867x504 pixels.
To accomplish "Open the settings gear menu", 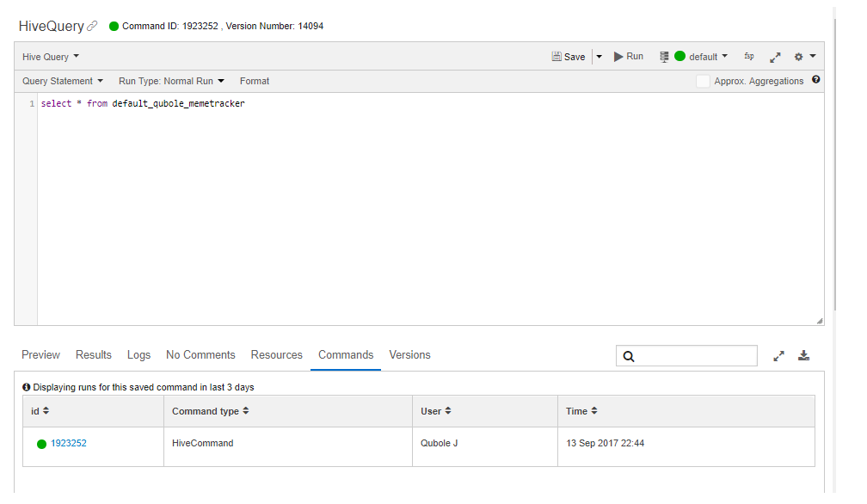I will pyautogui.click(x=798, y=57).
